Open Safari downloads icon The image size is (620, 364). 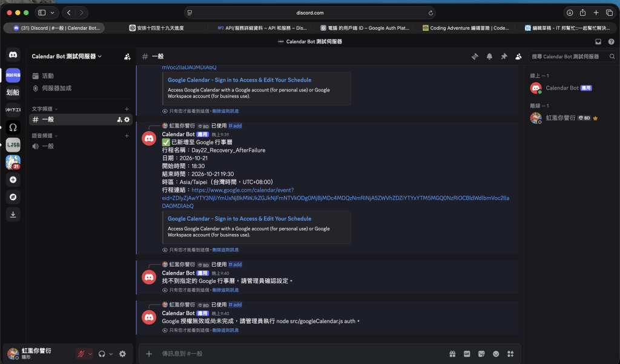(x=570, y=13)
